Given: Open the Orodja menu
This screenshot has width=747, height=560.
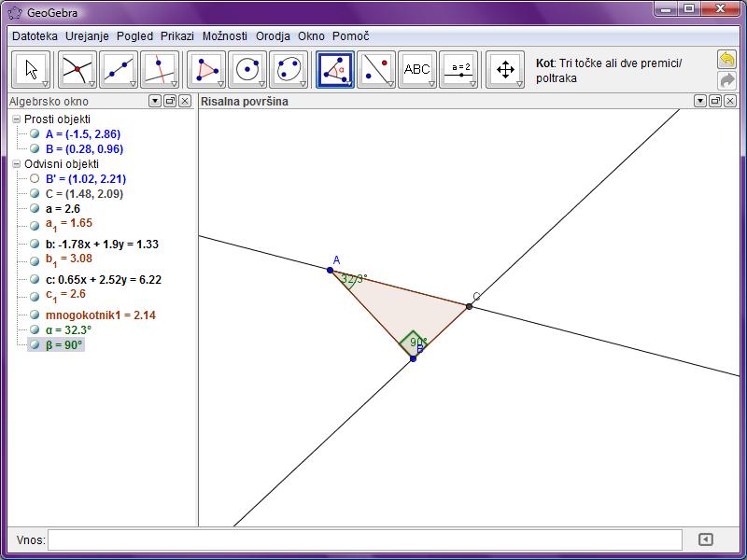Looking at the screenshot, I should 274,36.
